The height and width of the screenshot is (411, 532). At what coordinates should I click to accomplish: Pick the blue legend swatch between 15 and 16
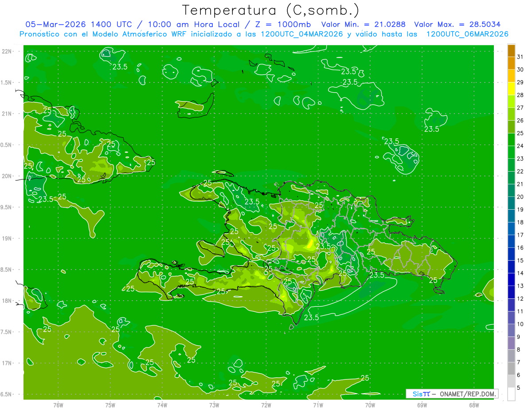[x=511, y=254]
